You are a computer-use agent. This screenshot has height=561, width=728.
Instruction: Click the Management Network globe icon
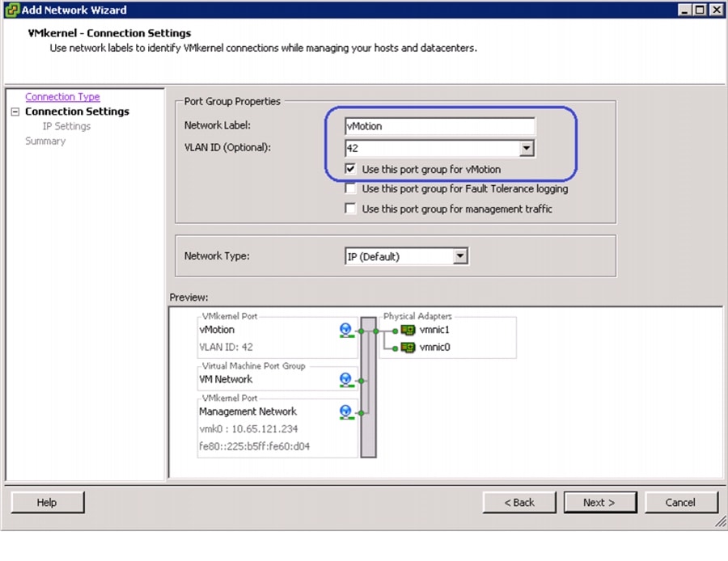click(x=346, y=412)
